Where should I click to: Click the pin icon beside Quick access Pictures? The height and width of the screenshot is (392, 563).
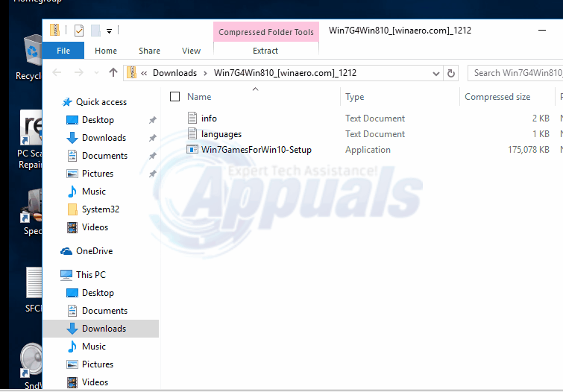(153, 174)
